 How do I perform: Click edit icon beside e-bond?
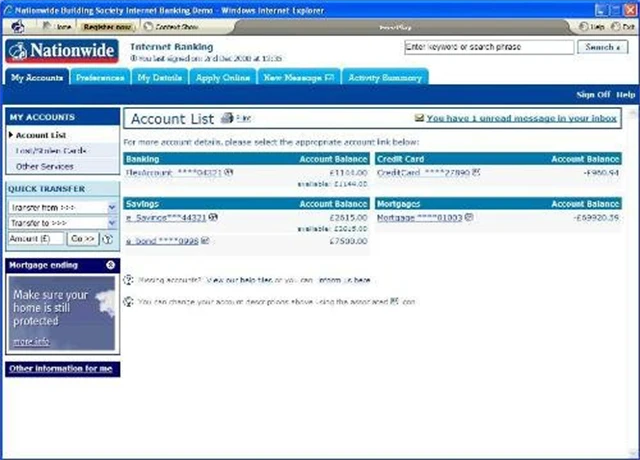(x=205, y=241)
